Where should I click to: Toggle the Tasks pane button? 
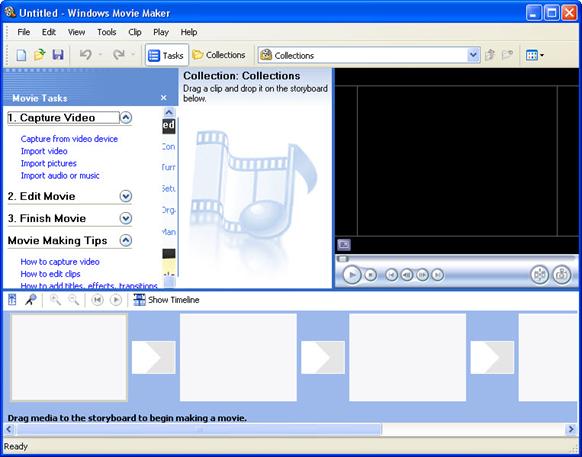click(166, 55)
